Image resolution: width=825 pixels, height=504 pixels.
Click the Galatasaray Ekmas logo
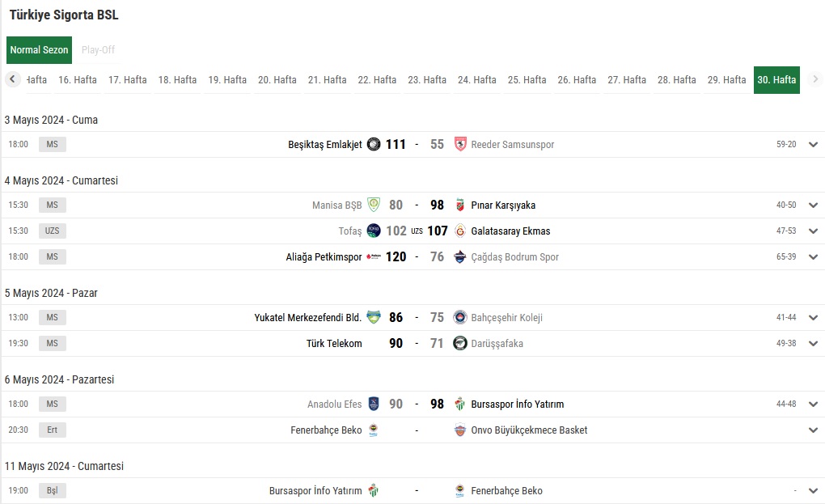click(460, 231)
